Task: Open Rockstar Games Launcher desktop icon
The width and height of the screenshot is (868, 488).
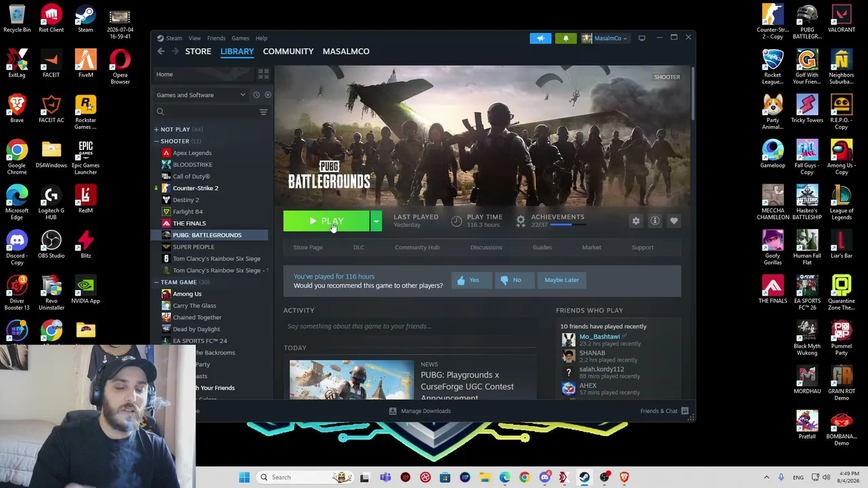Action: (x=85, y=113)
